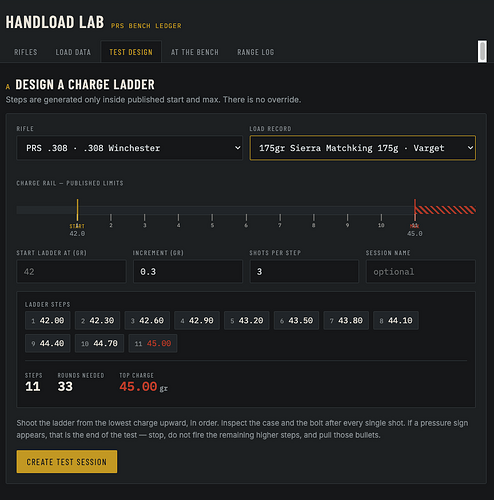Select ladder step 11 chip 45.00
This screenshot has width=494, height=500.
click(153, 343)
